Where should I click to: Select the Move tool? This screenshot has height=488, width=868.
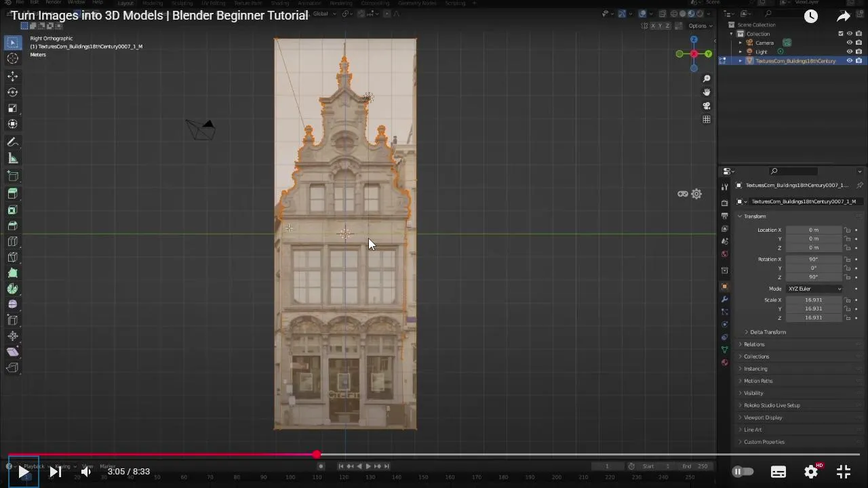(x=12, y=77)
